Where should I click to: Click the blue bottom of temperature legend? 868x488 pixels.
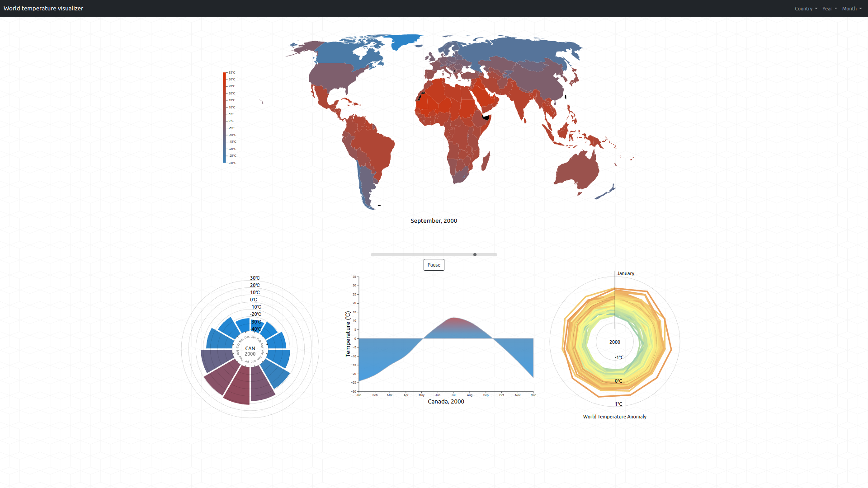coord(224,160)
